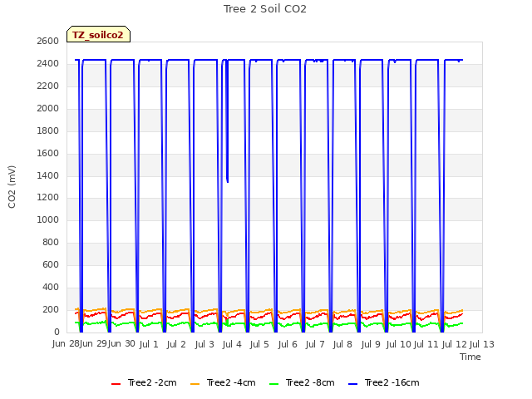Click the Time x-axis label
532x399 pixels.
(470, 357)
